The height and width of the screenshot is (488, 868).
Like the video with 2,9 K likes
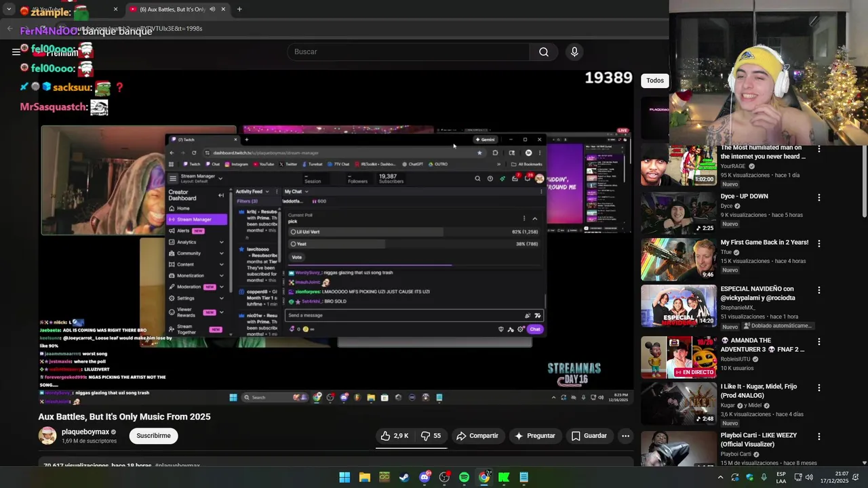click(x=394, y=436)
